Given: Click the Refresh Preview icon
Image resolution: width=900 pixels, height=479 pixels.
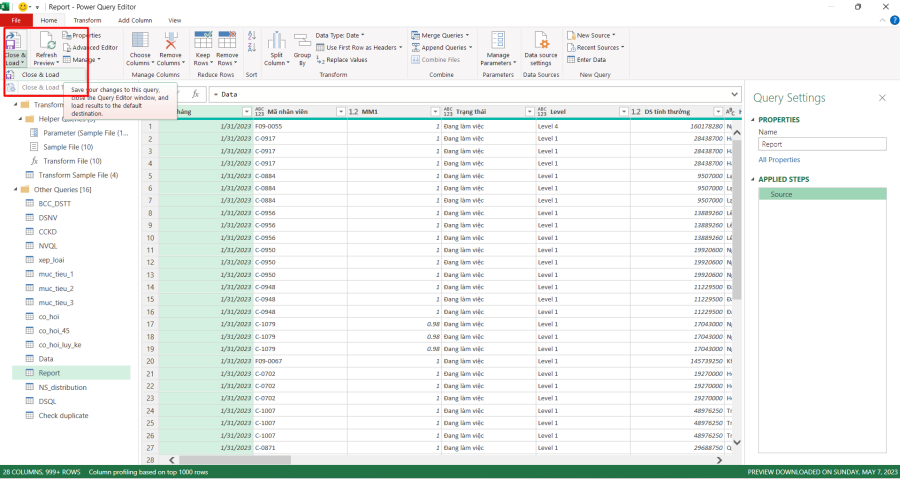Looking at the screenshot, I should tap(45, 41).
